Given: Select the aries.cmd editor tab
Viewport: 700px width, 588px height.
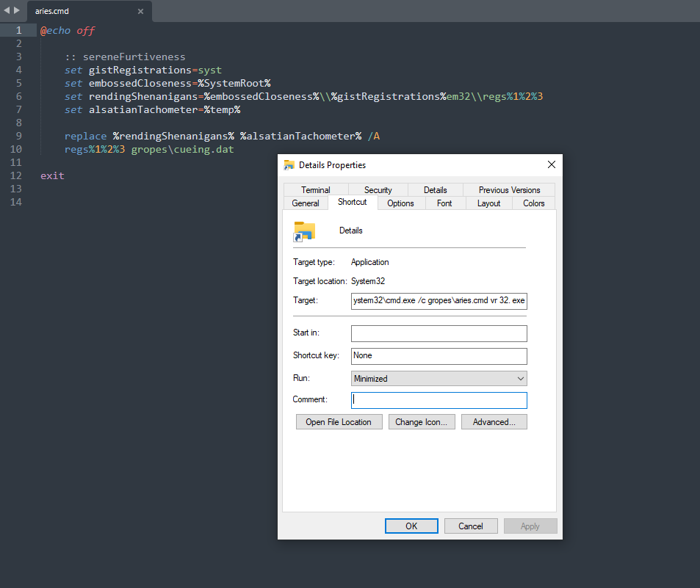Looking at the screenshot, I should [81, 11].
